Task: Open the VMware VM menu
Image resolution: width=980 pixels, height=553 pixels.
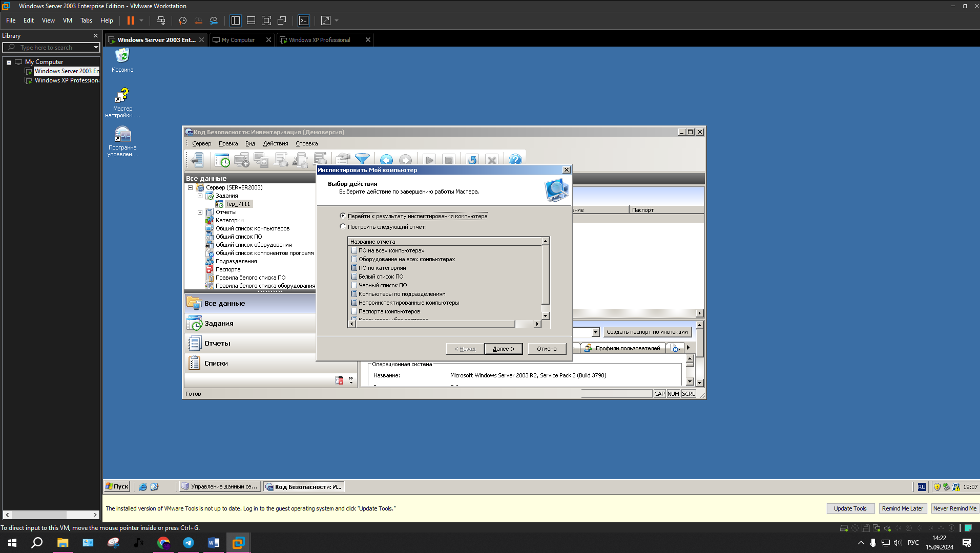Action: tap(68, 20)
